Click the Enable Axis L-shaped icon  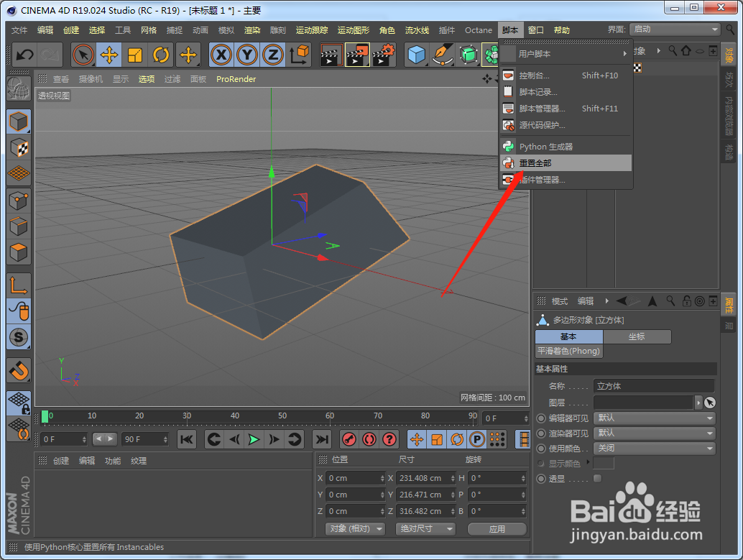coord(19,285)
